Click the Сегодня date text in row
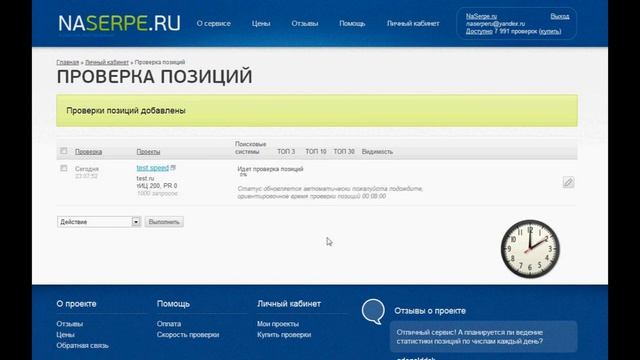This screenshot has height=360, width=640. tap(87, 169)
